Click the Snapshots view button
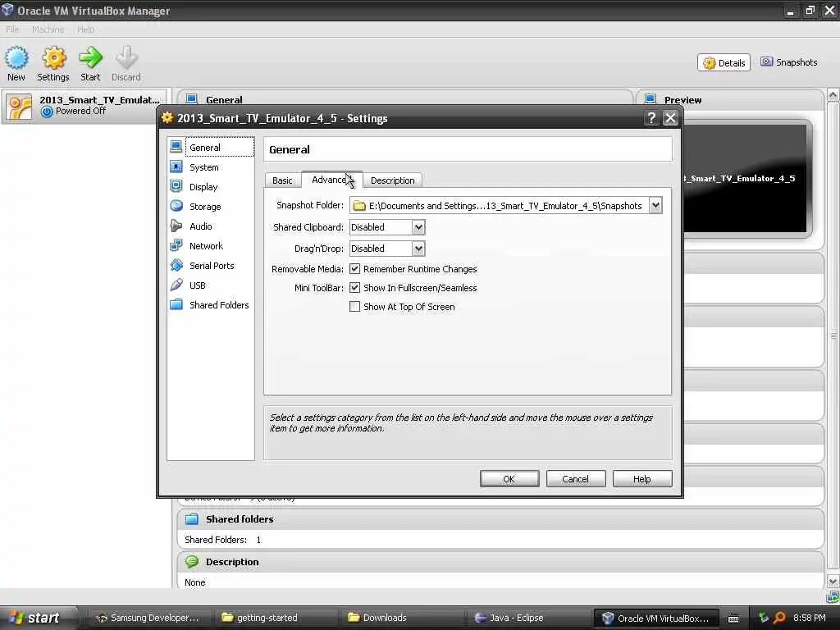Screen dimensions: 840x630 coord(789,62)
